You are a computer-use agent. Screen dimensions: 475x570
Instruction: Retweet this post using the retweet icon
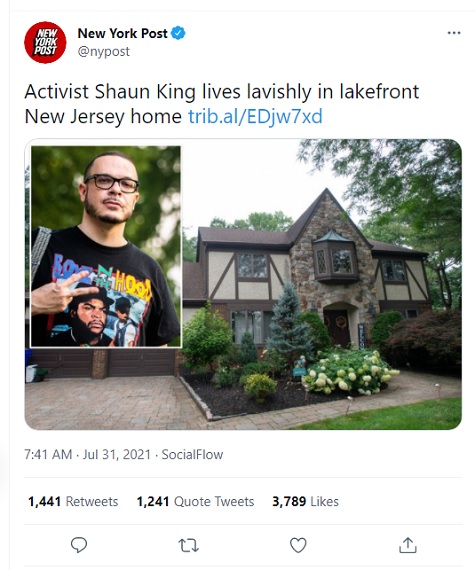189,546
